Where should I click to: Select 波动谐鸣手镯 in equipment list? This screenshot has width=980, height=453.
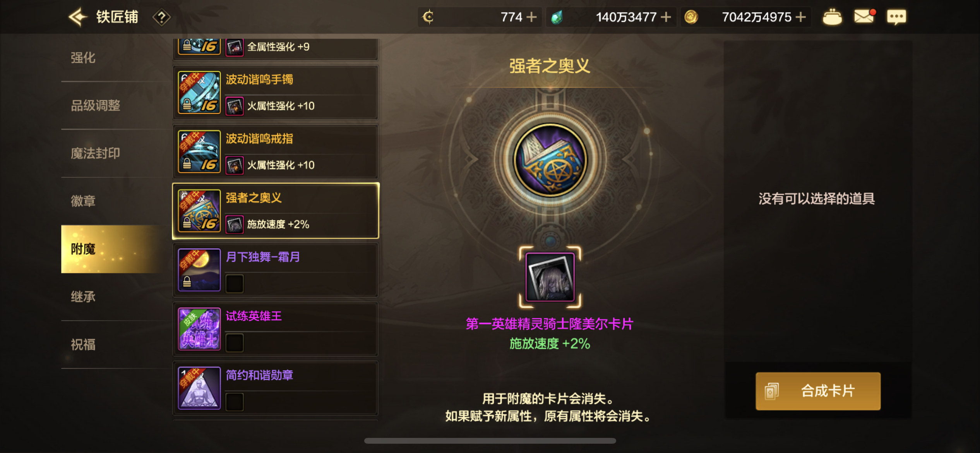[276, 93]
